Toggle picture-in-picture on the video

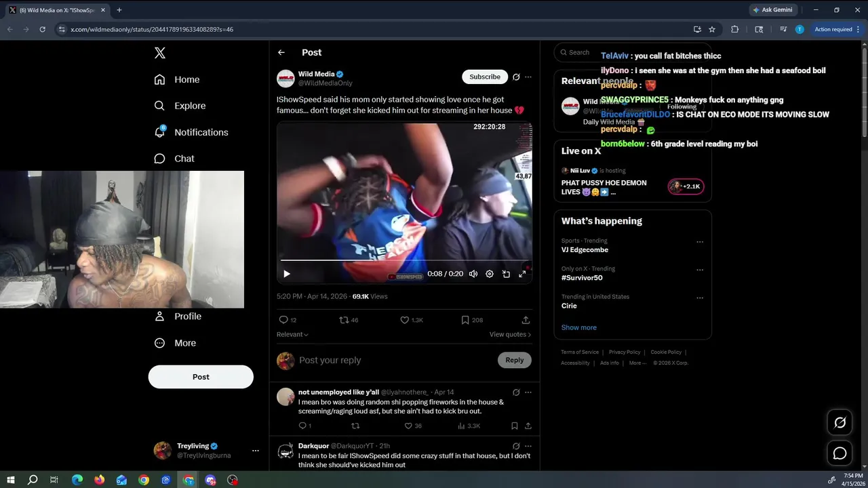pyautogui.click(x=506, y=274)
